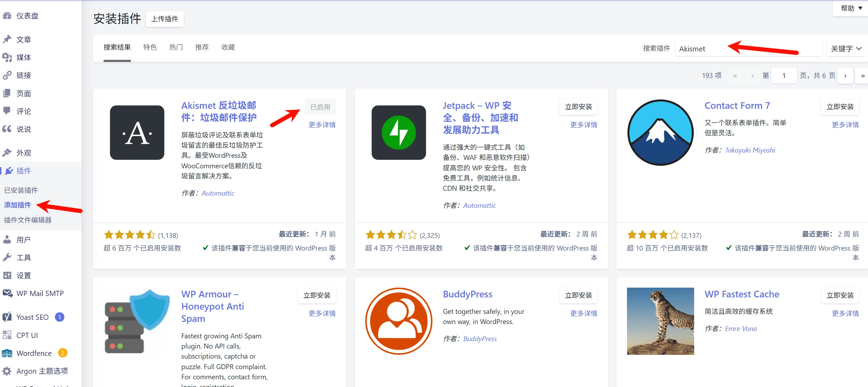Viewport: 868px width, 387px height.
Task: Open the 说说 quote icon
Action: [7, 129]
